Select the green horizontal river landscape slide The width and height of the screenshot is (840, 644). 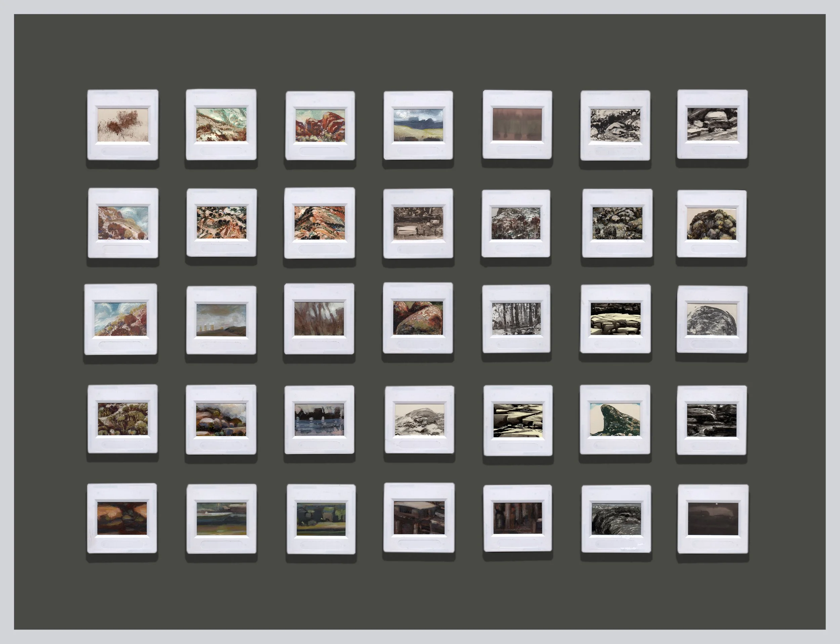click(x=221, y=519)
